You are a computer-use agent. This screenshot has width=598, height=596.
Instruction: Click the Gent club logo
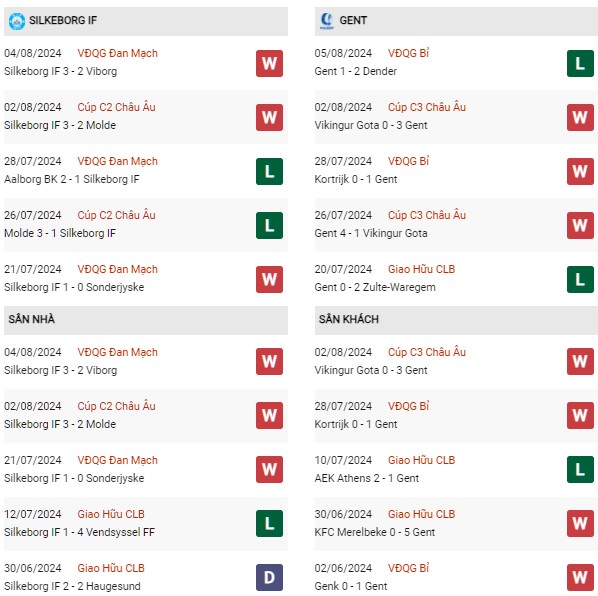pos(327,21)
